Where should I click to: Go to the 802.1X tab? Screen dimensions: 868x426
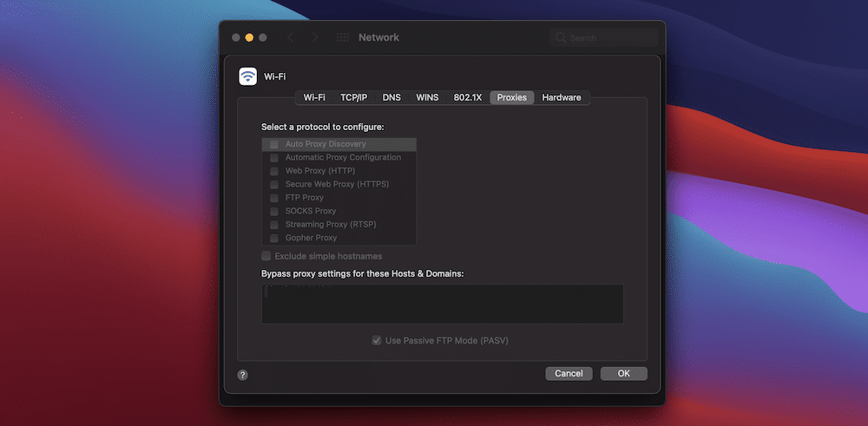click(467, 97)
